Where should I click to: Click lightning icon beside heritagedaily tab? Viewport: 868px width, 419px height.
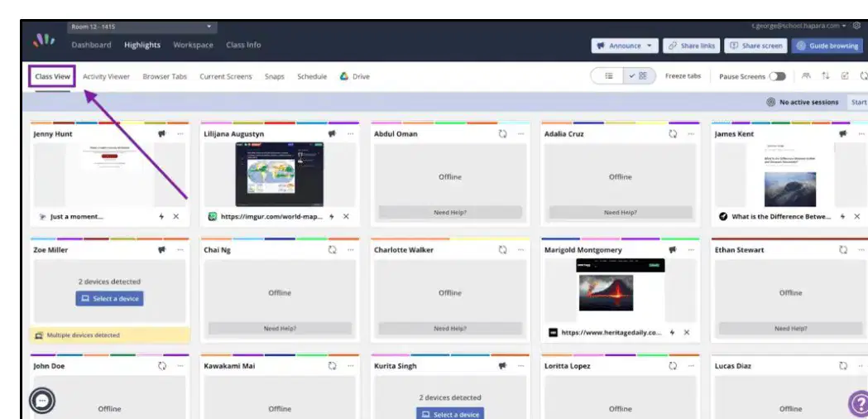pos(672,333)
